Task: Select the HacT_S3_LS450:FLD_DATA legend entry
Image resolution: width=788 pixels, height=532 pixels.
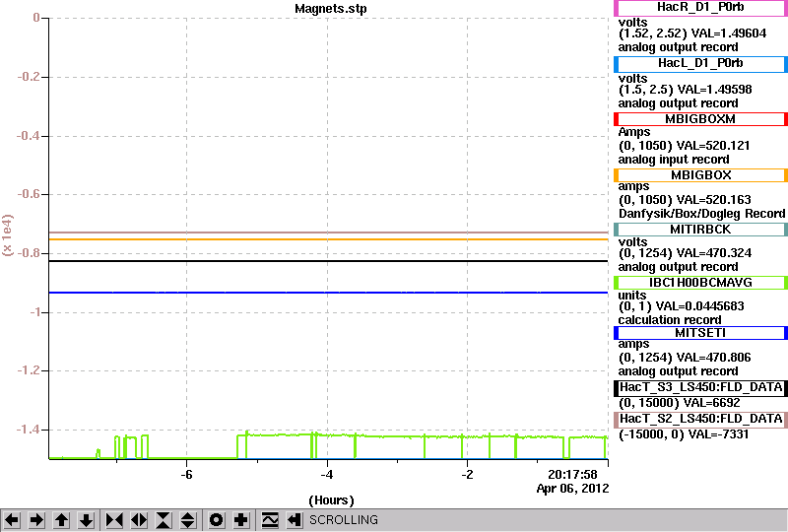Action: pos(700,387)
